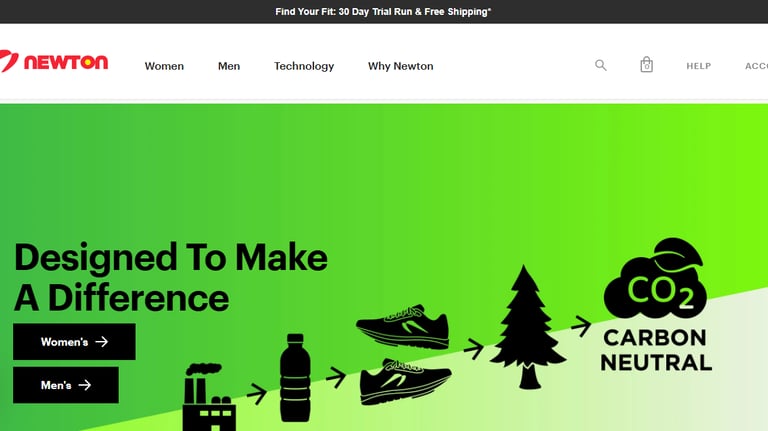Click the Men's shop button

pyautogui.click(x=66, y=385)
